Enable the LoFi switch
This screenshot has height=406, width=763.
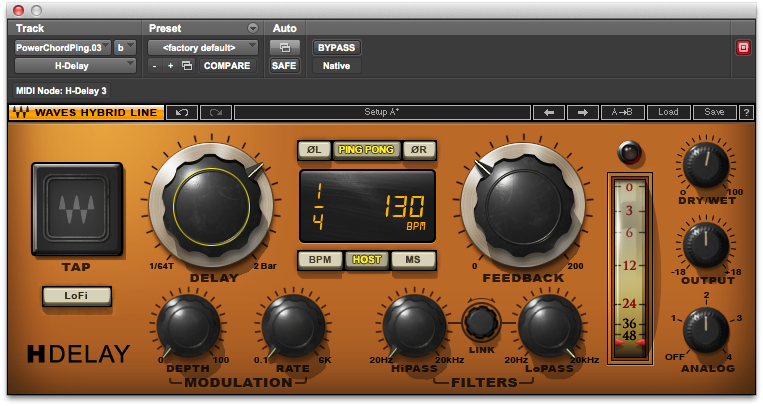click(76, 296)
